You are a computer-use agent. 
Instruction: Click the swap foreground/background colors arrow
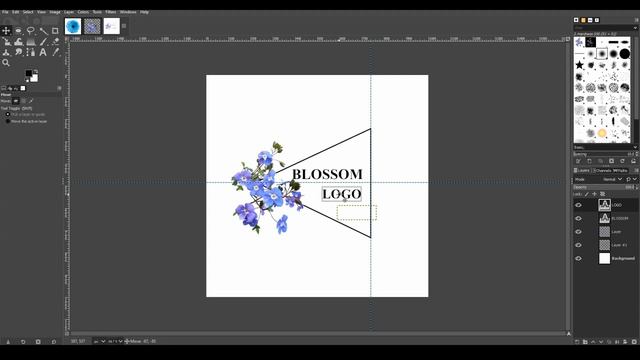[x=36, y=71]
